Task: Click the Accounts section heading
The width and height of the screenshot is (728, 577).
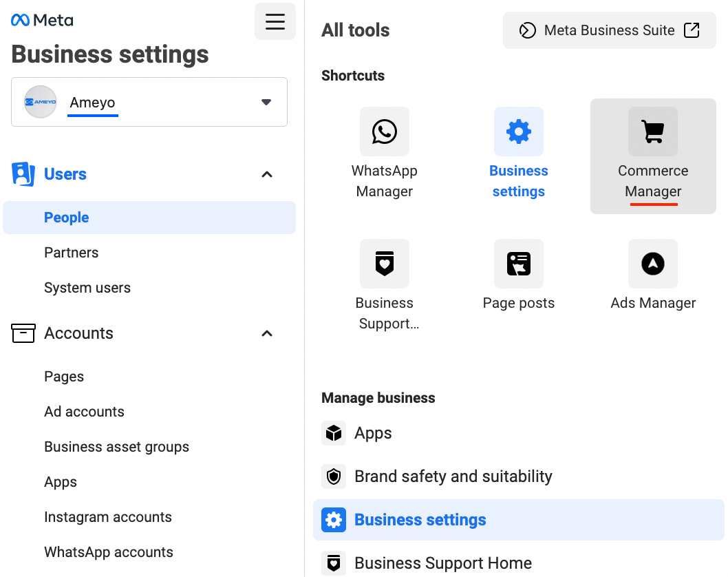Action: point(78,333)
